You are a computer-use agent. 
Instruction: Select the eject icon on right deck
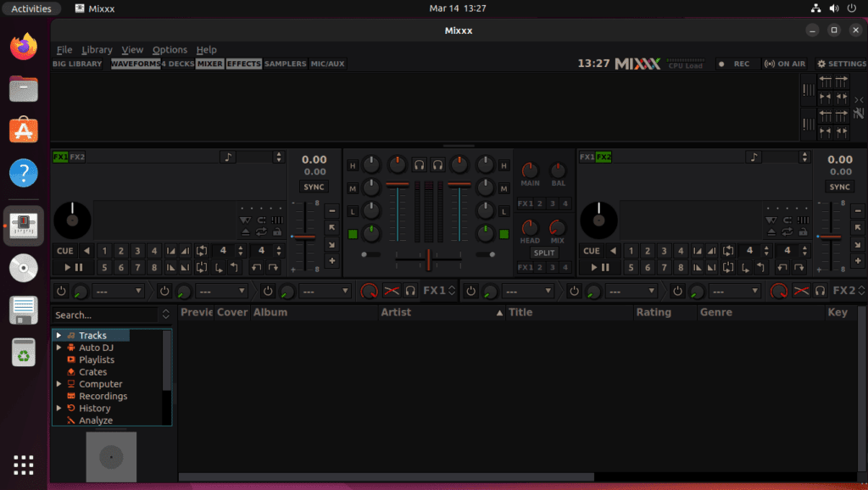click(771, 231)
